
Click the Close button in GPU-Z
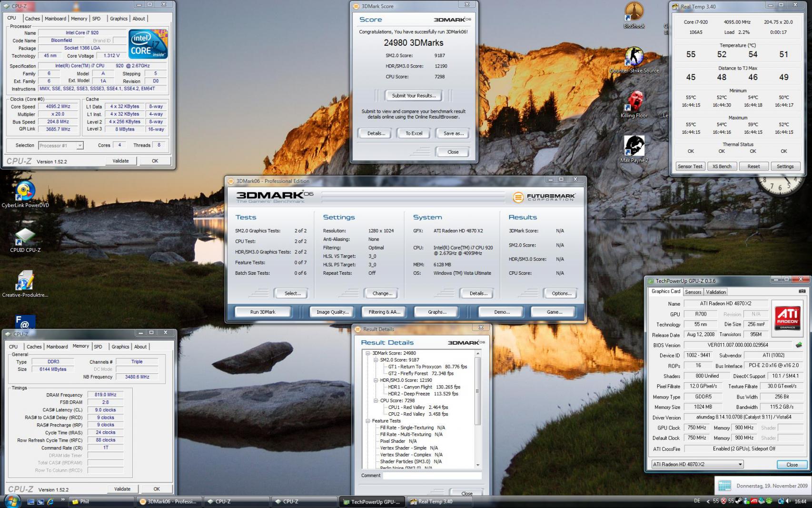point(792,464)
